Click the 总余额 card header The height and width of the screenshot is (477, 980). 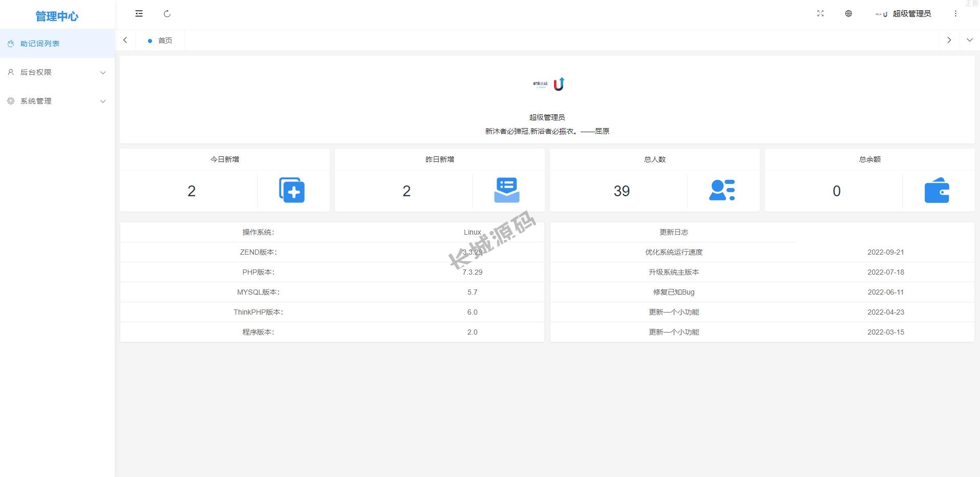point(870,159)
